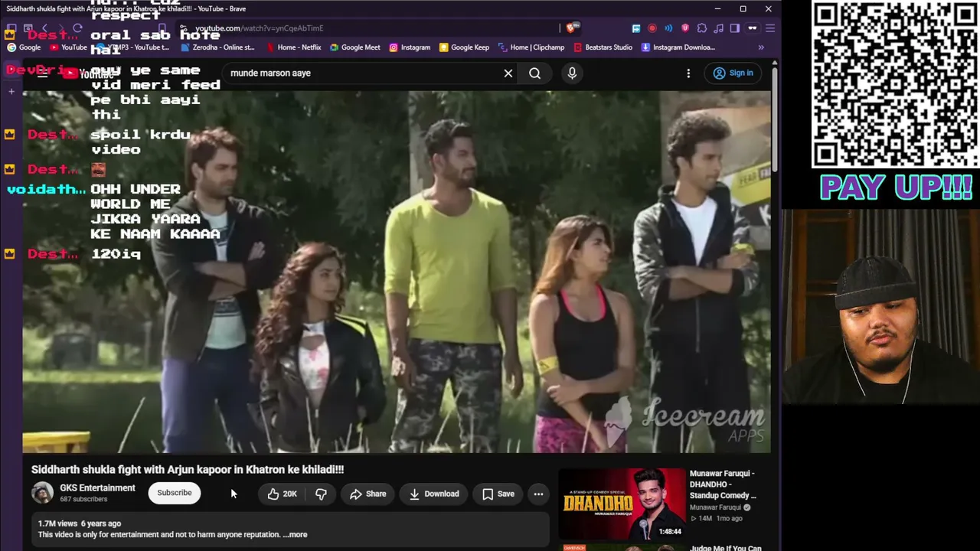The height and width of the screenshot is (551, 980).
Task: Subscribe to GKS Entertainment
Action: [x=175, y=493]
